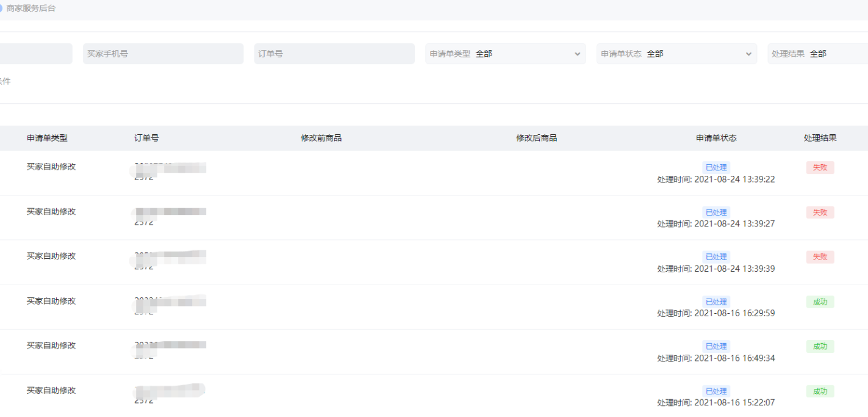This screenshot has height=417, width=868.
Task: Select 买家自助修改 in the first table row
Action: [x=51, y=167]
